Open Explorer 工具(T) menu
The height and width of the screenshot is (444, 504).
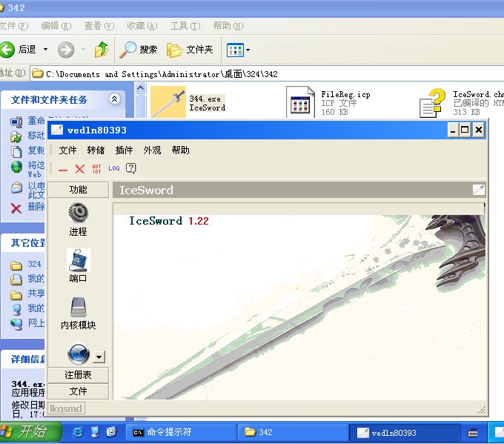[x=185, y=26]
